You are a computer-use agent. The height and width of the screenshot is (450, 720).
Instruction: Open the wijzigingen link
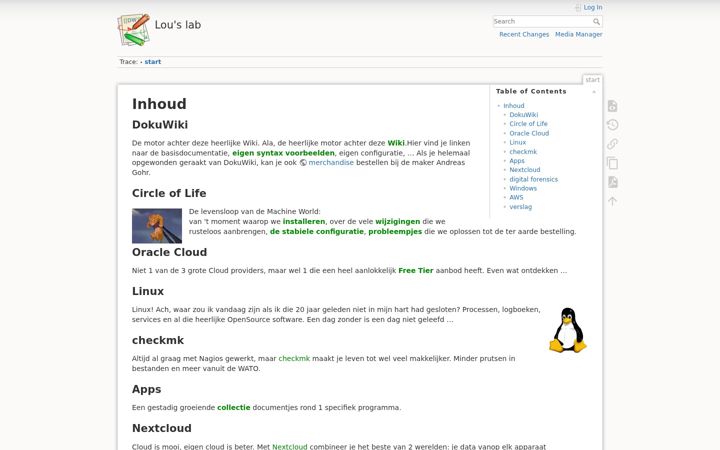[398, 221]
